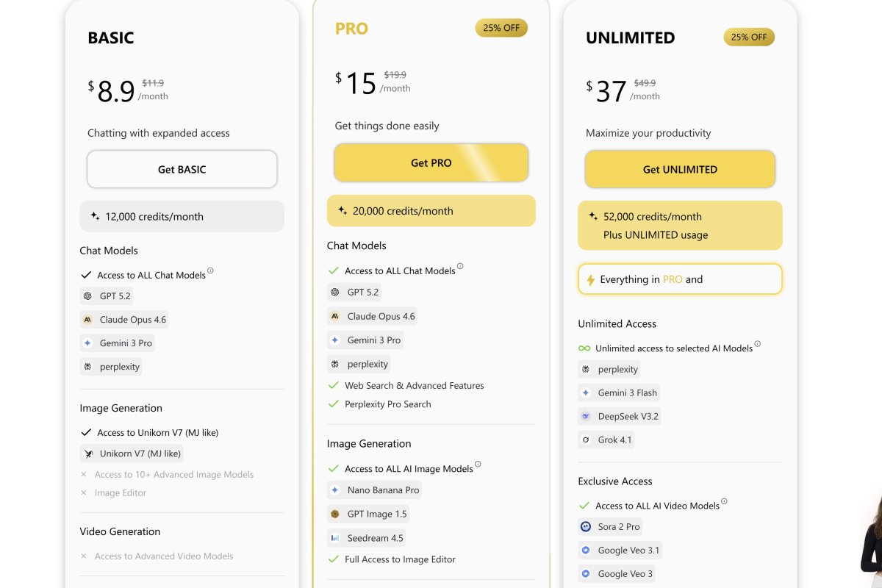Screen dimensions: 882x588
Task: Click the PRO link in Everything in PRO
Action: tap(673, 279)
